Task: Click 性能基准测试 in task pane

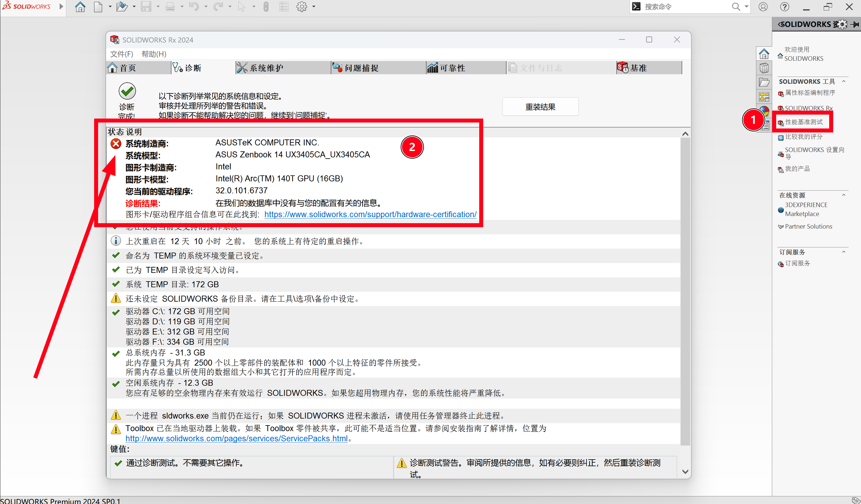Action: (x=804, y=122)
